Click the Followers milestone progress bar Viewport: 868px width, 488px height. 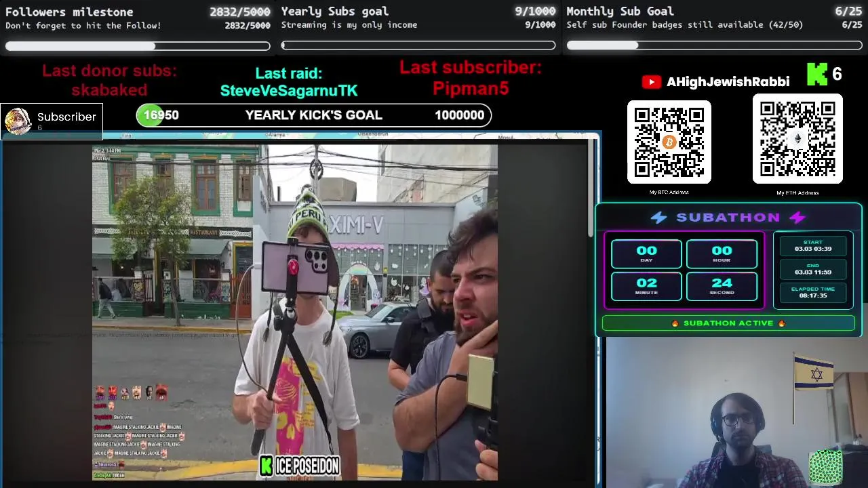(x=138, y=46)
